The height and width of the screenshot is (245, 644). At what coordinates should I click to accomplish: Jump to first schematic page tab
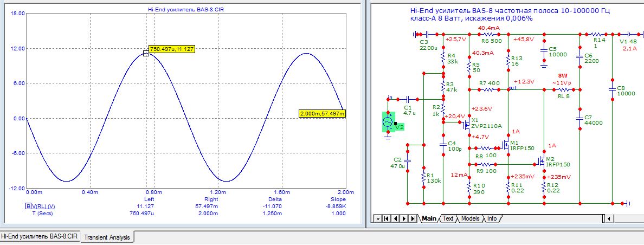(x=385, y=219)
